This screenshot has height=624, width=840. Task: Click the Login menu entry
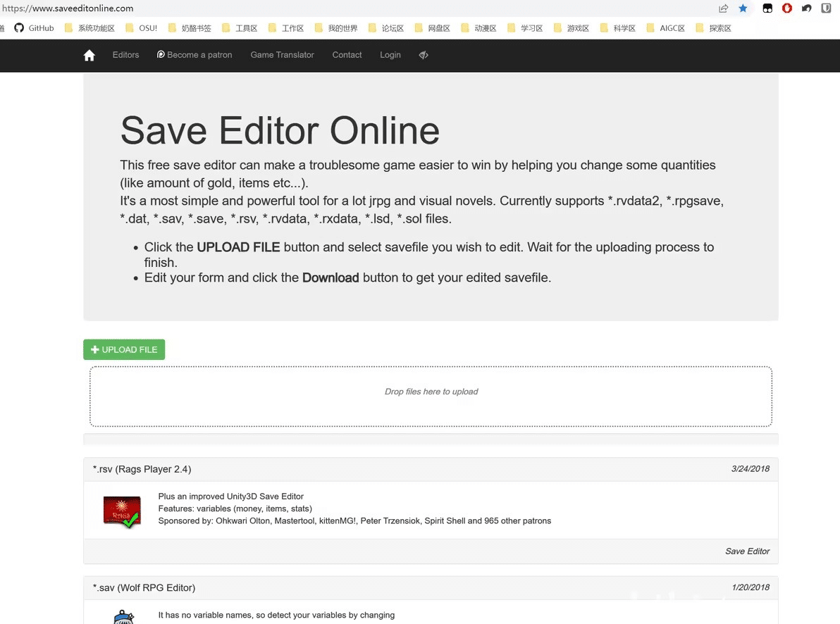[x=390, y=54]
